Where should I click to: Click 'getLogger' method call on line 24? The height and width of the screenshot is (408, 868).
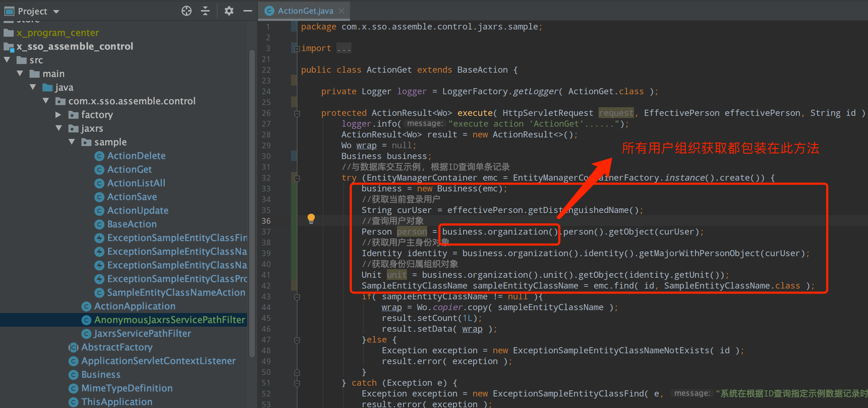[x=535, y=91]
